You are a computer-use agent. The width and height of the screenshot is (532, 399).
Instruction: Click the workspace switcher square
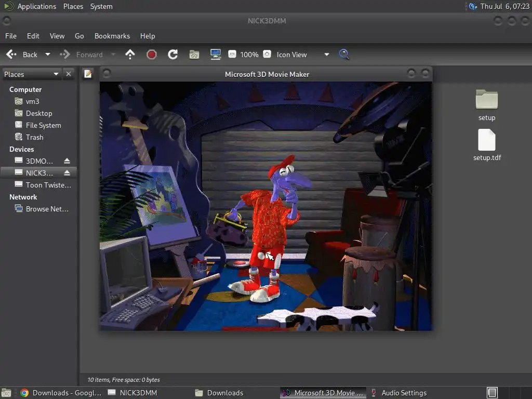(493, 393)
